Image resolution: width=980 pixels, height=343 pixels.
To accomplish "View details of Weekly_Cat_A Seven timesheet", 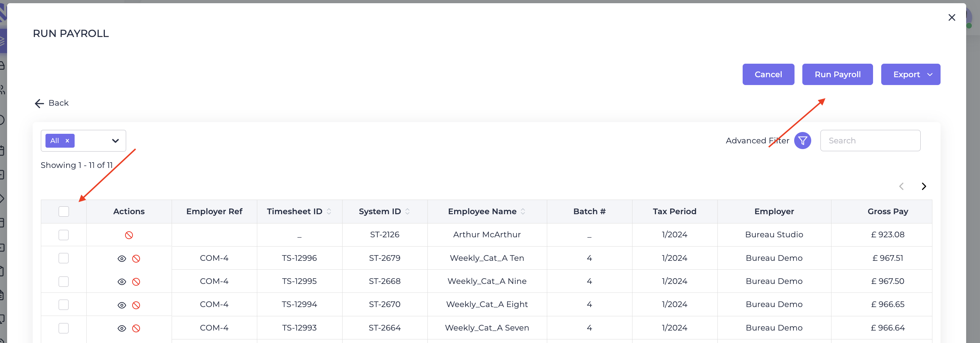I will click(x=122, y=328).
